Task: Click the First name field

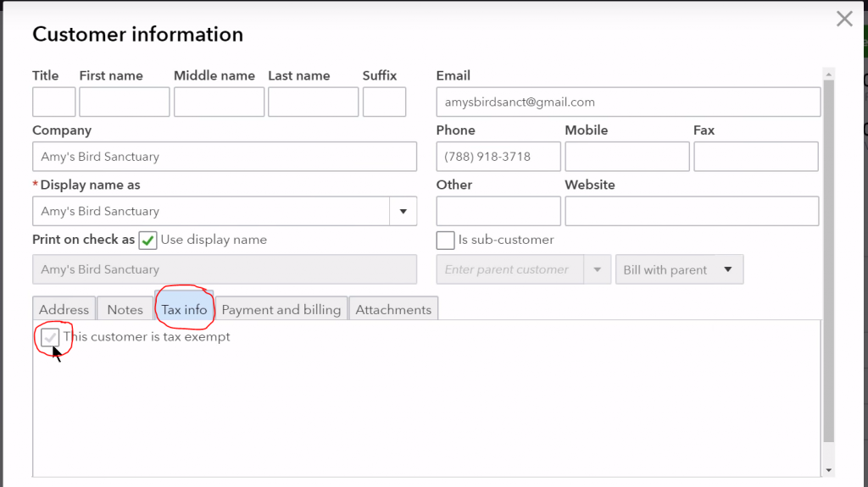Action: click(x=124, y=102)
